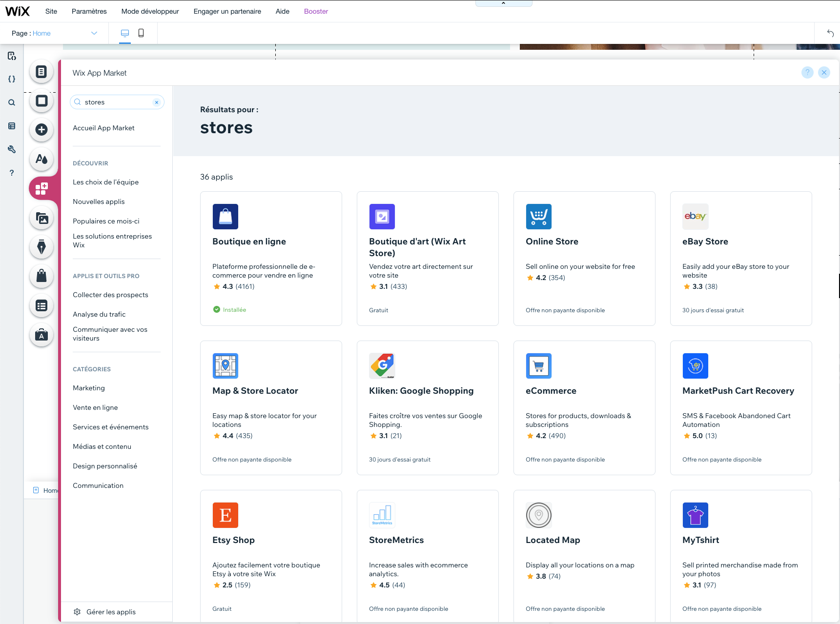Focus the App Market search field
Image resolution: width=840 pixels, height=624 pixels.
pos(117,102)
